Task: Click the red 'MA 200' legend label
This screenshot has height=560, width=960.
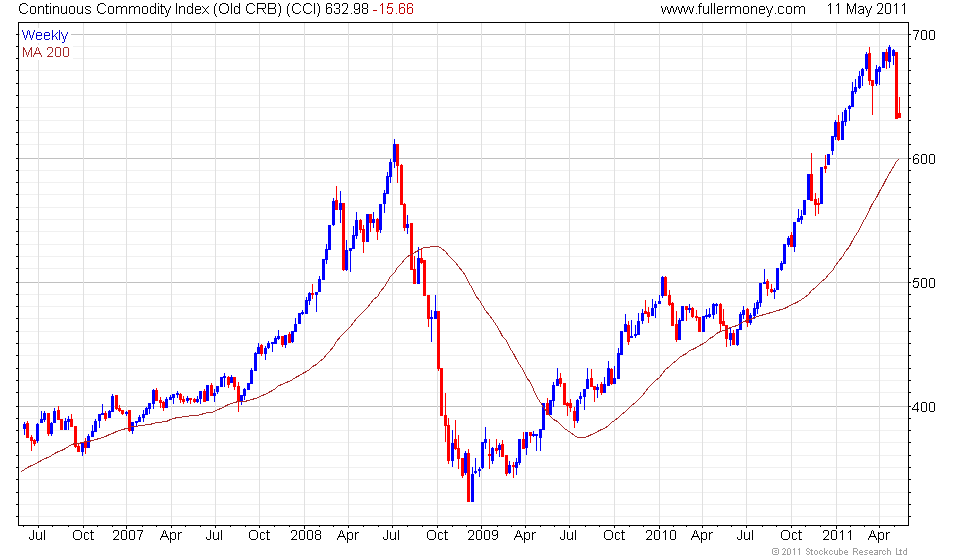Action: [46, 53]
